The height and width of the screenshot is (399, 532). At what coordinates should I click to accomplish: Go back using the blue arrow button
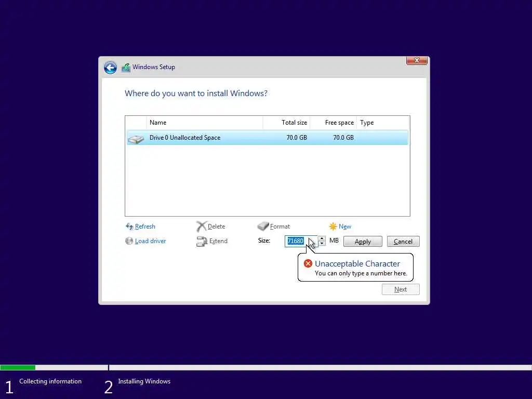(x=110, y=67)
